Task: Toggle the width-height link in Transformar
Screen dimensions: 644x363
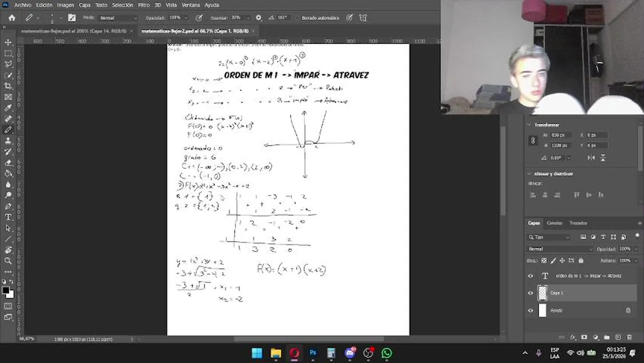Action: (x=533, y=141)
